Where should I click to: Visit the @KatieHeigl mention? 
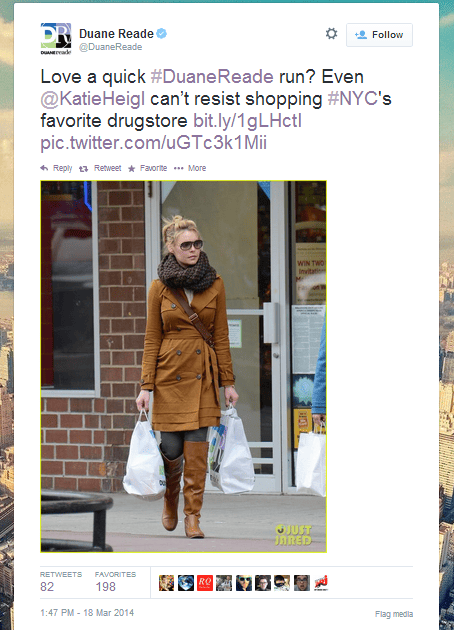click(x=92, y=98)
